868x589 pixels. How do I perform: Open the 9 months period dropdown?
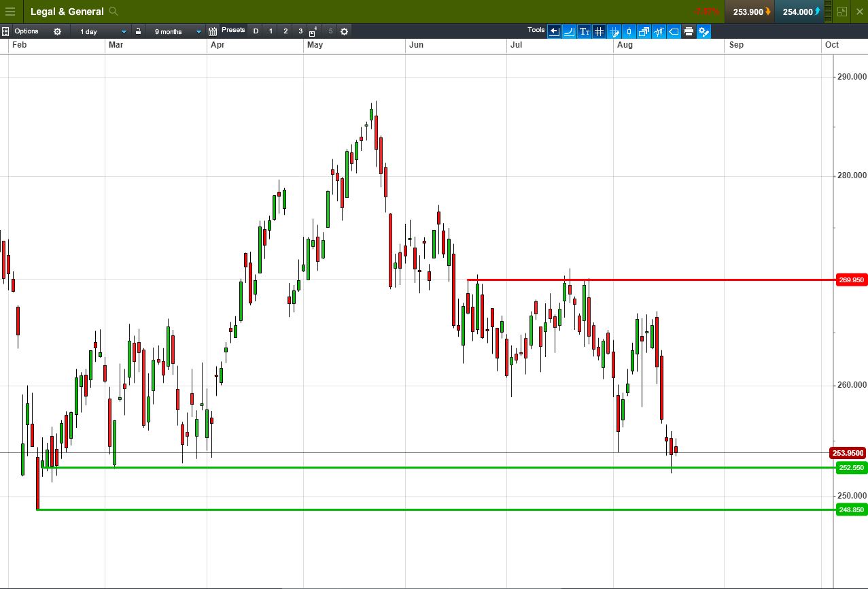click(175, 31)
